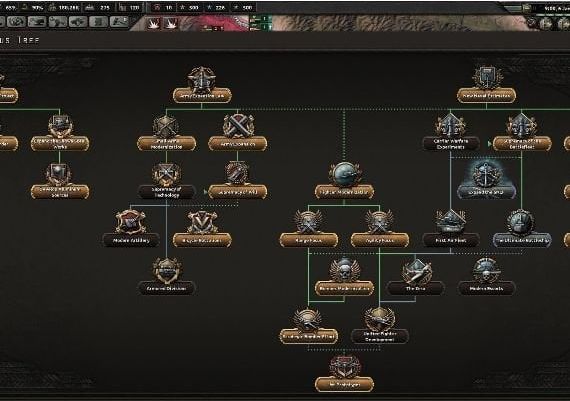Pick The Zero aircraft focus icon
The width and height of the screenshot is (570, 401).
tap(416, 270)
